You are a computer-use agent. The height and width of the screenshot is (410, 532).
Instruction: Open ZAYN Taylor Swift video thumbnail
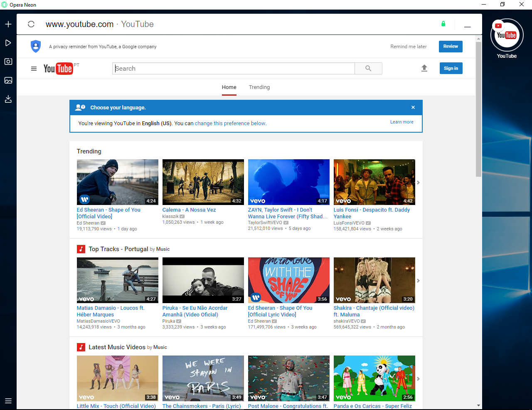[x=289, y=182]
